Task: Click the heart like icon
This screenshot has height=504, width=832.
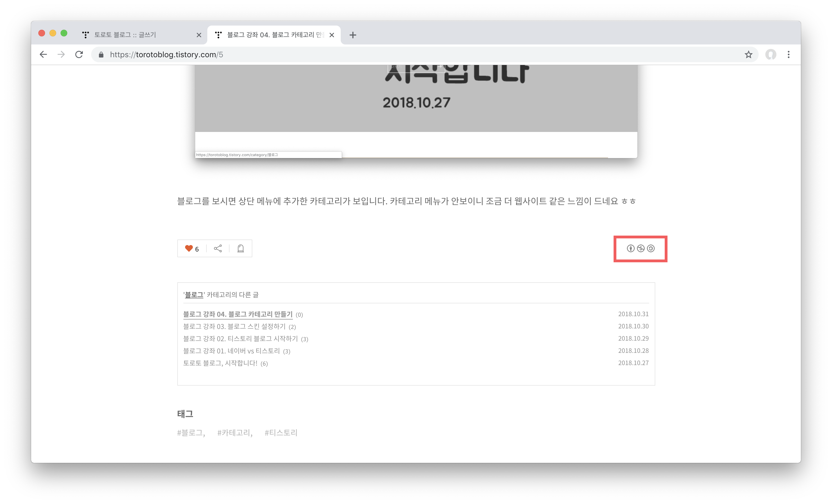Action: point(189,248)
